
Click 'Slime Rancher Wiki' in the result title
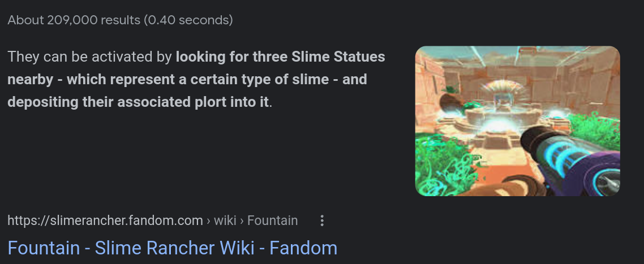click(175, 248)
